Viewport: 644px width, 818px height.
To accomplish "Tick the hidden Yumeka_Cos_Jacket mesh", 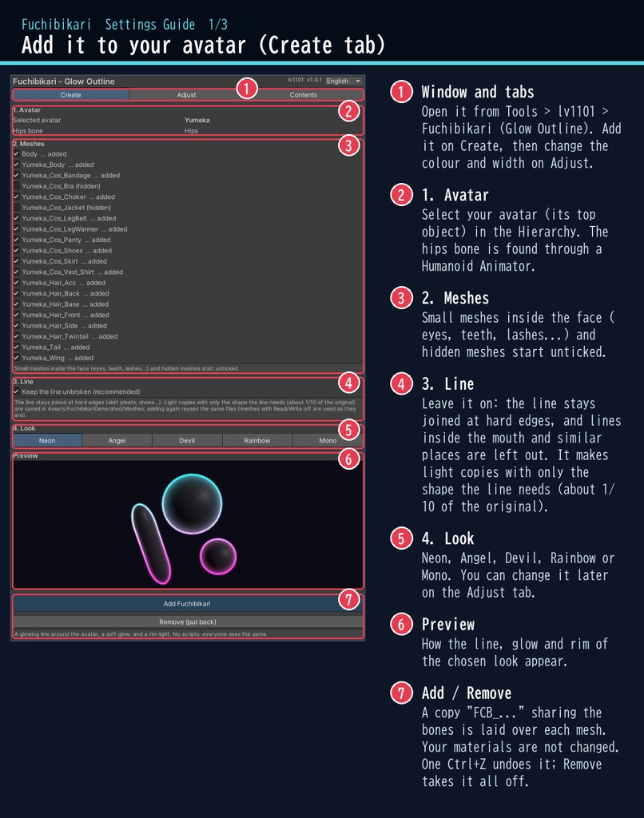I will (x=17, y=207).
